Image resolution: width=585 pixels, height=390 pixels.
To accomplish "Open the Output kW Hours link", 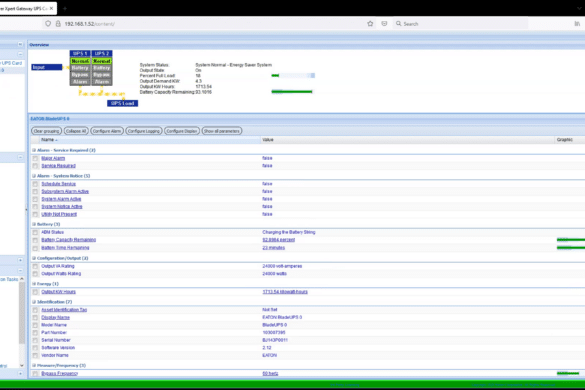I will 59,292.
